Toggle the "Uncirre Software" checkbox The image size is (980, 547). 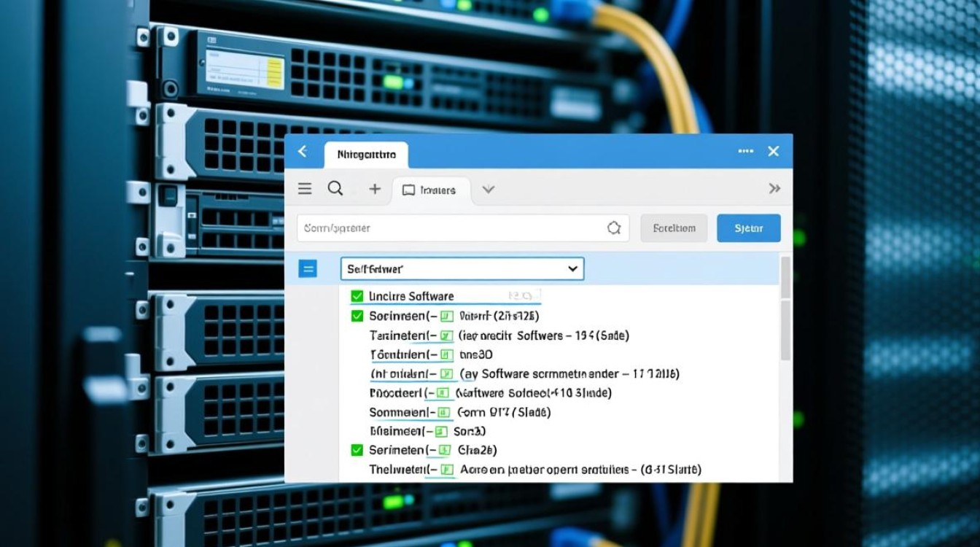click(x=357, y=296)
